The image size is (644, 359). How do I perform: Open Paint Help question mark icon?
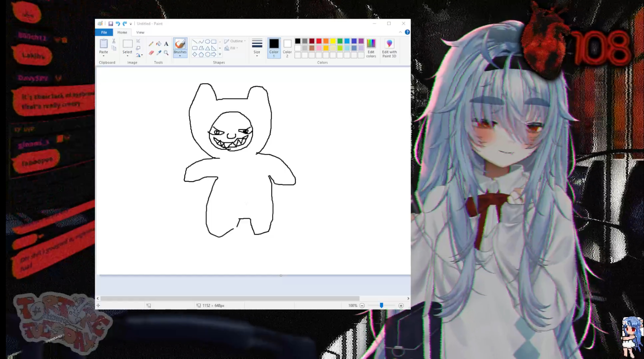point(407,32)
